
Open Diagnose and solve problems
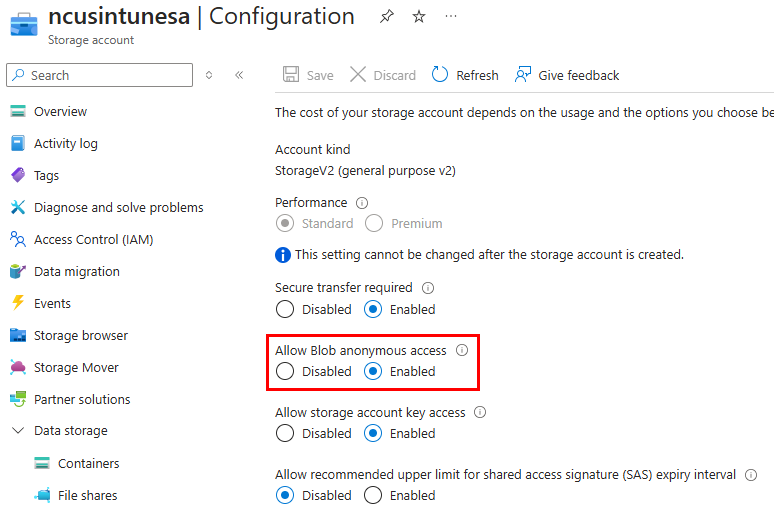click(x=118, y=207)
